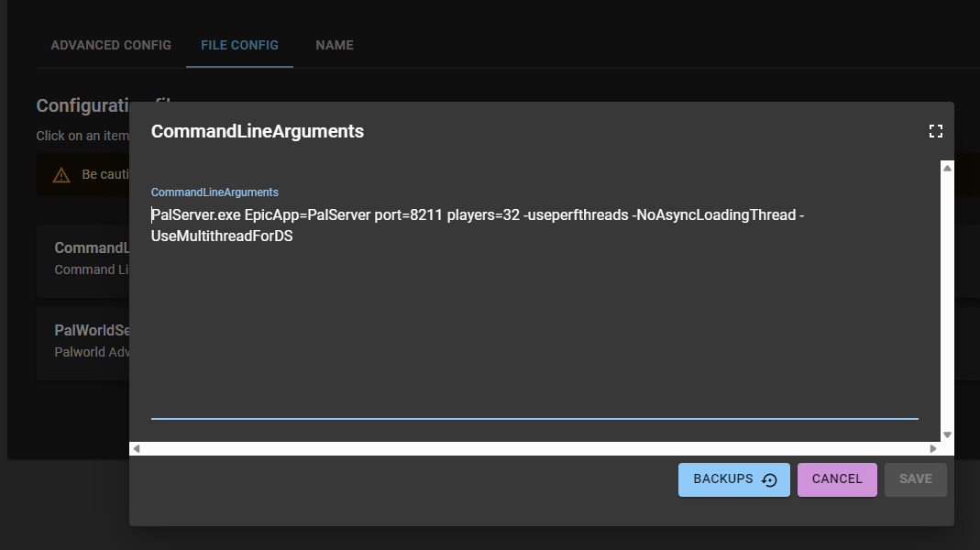Screen dimensions: 980x550
Task: Expand the dialog to fullscreen
Action: coord(936,131)
